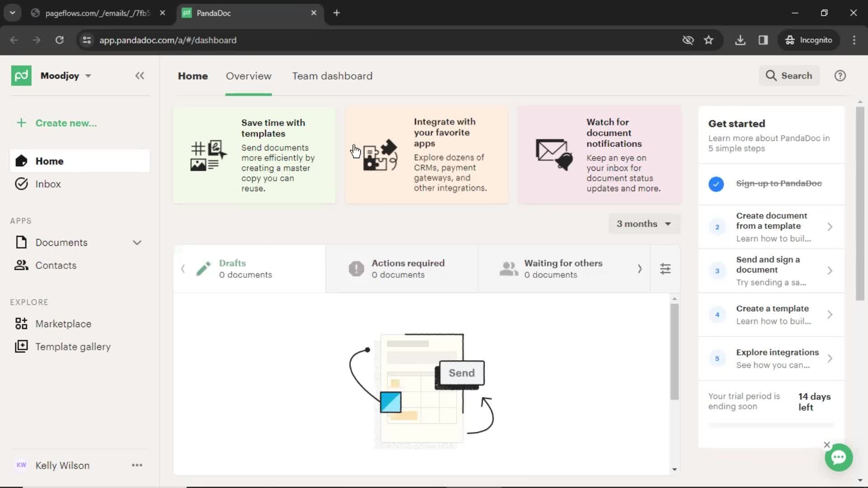868x488 pixels.
Task: Switch to the pageflows browser tab
Action: [x=97, y=13]
